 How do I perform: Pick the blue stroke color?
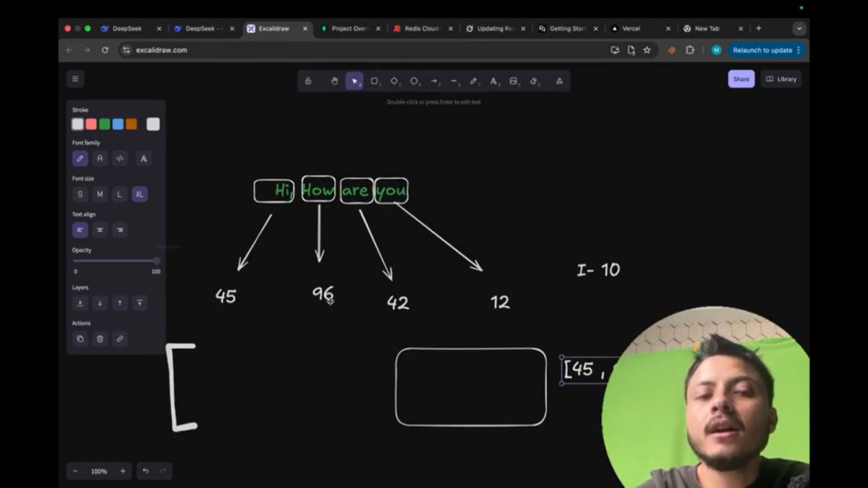click(118, 124)
